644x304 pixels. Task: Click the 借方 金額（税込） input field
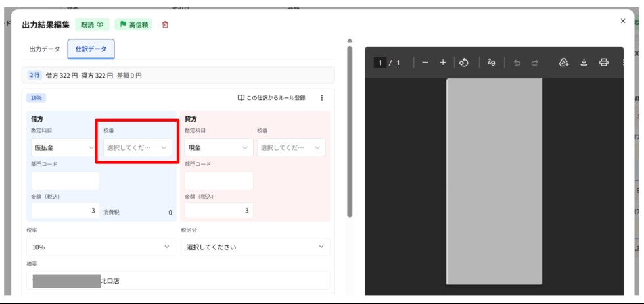pyautogui.click(x=65, y=210)
